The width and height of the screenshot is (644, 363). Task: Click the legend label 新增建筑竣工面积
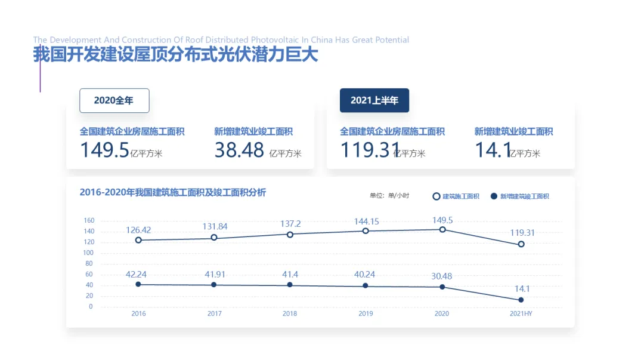pos(525,196)
